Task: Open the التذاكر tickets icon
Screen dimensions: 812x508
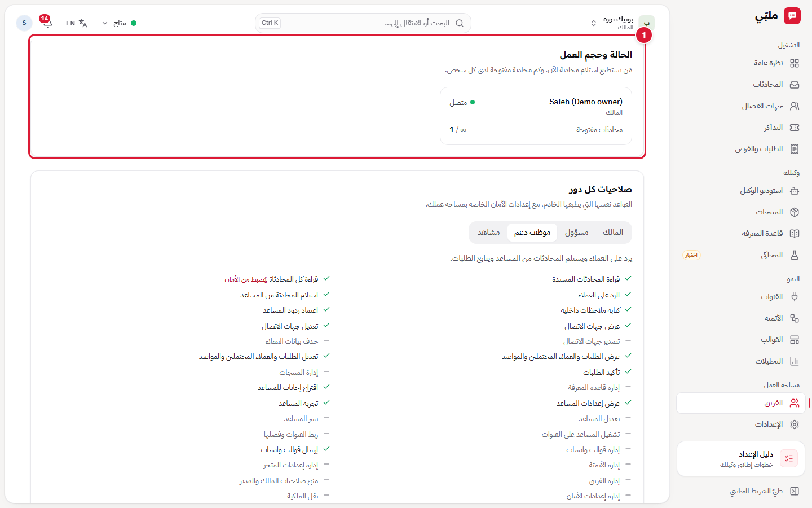Action: [795, 128]
